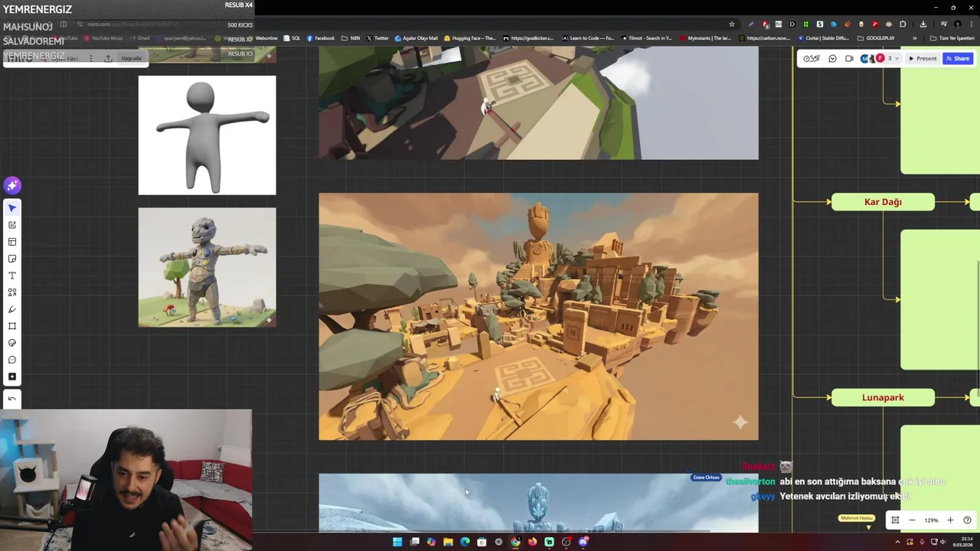Open Chrome extensions puzzle icon

(x=903, y=24)
